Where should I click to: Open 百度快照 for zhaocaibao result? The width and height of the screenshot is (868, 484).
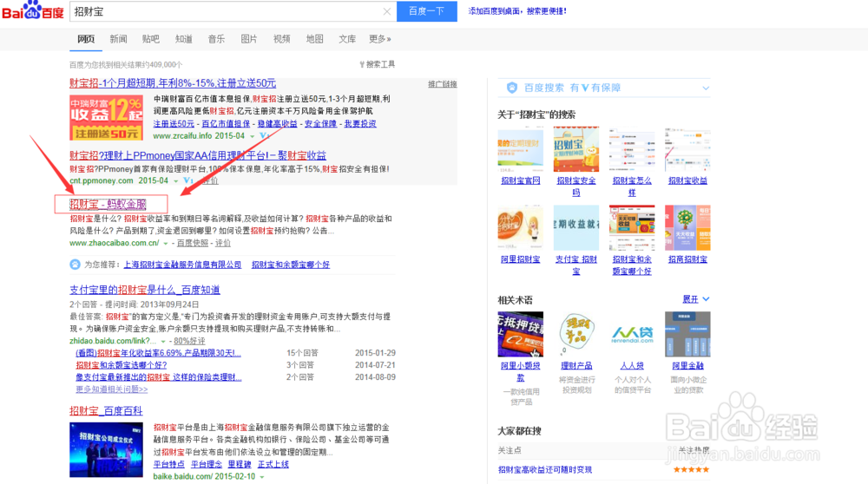193,243
